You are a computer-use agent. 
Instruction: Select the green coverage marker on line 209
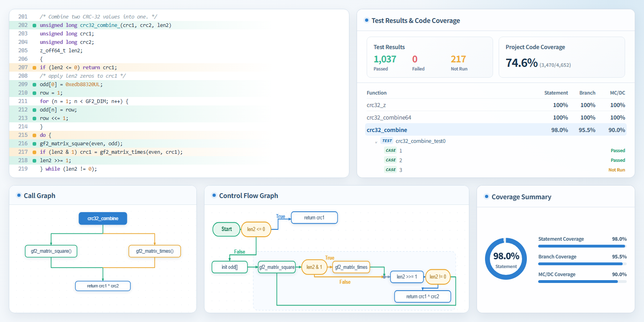point(34,85)
